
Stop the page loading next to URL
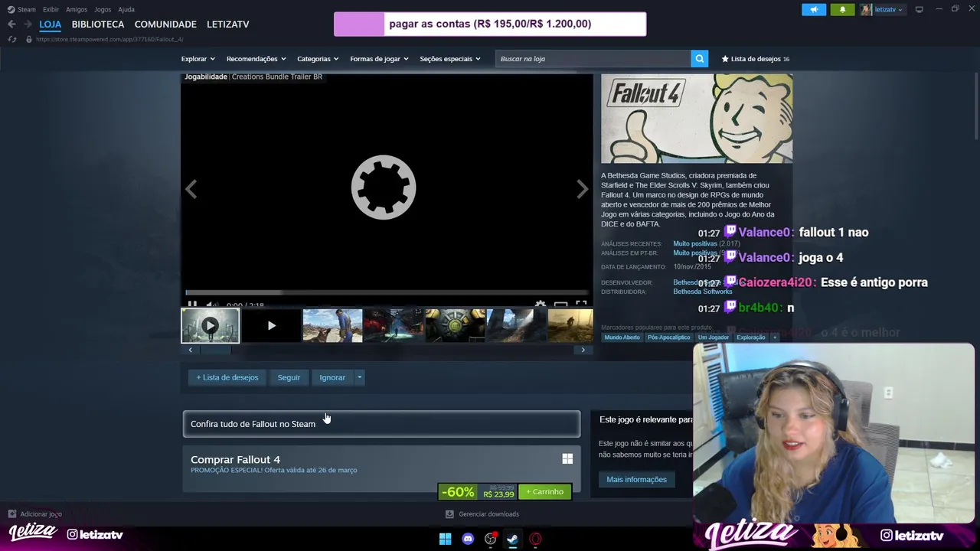[x=11, y=39]
